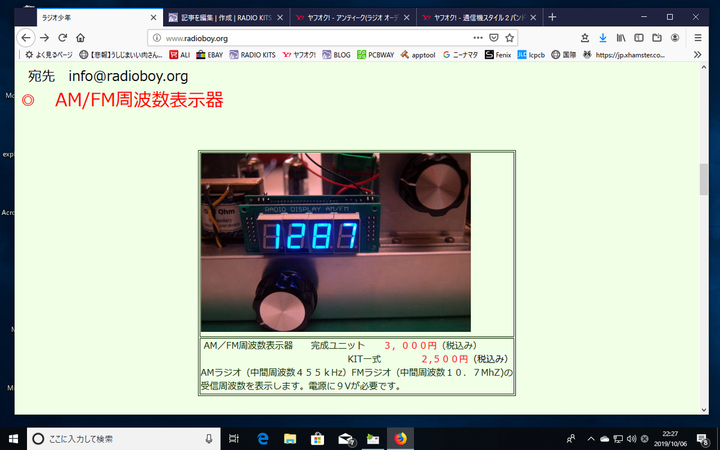Open Firefox from the Windows taskbar

[401, 438]
